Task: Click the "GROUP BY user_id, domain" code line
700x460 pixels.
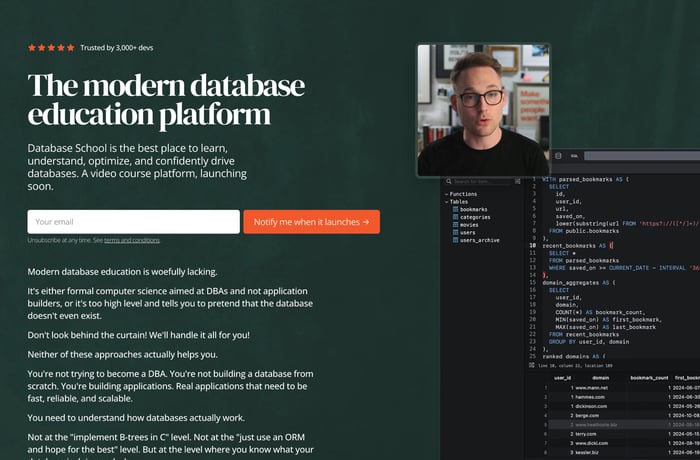Action: click(x=589, y=342)
